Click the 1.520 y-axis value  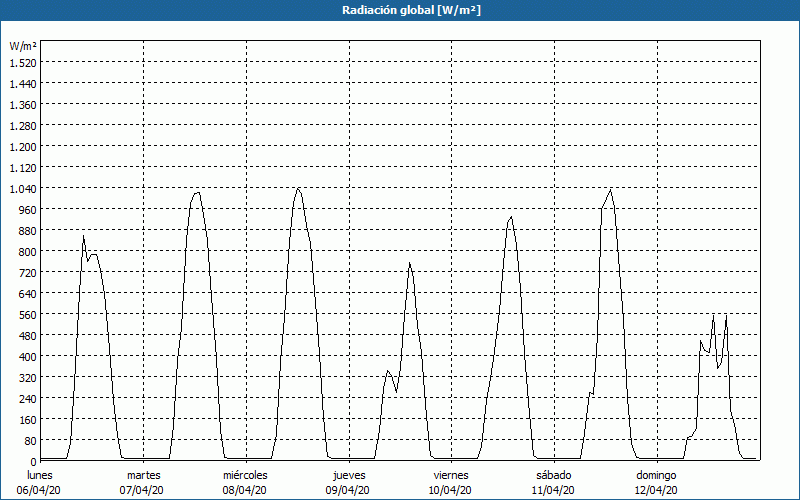[23, 62]
